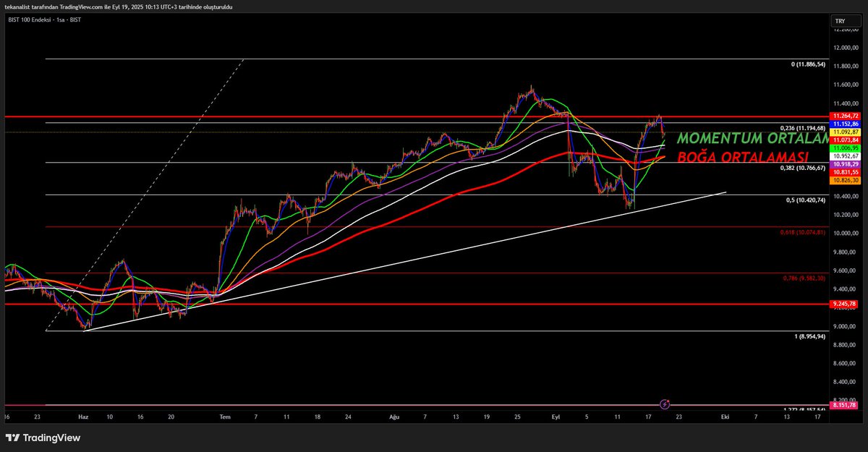
Task: Click the 10.952,67 white price label
Action: (x=846, y=155)
